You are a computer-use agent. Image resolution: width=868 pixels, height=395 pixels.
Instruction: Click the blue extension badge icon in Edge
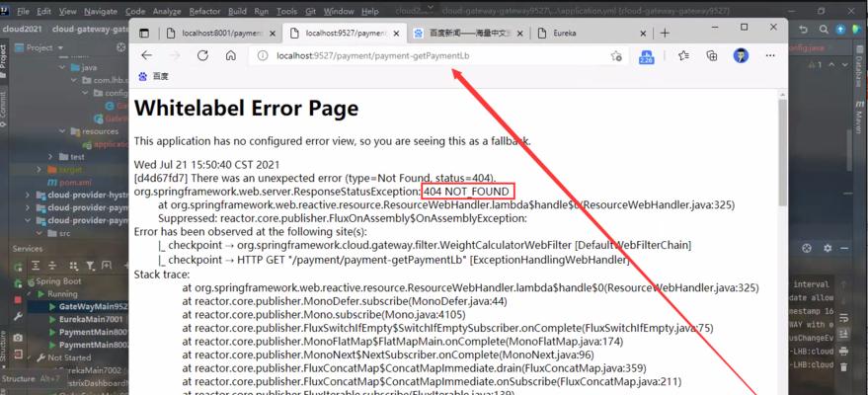click(x=646, y=56)
